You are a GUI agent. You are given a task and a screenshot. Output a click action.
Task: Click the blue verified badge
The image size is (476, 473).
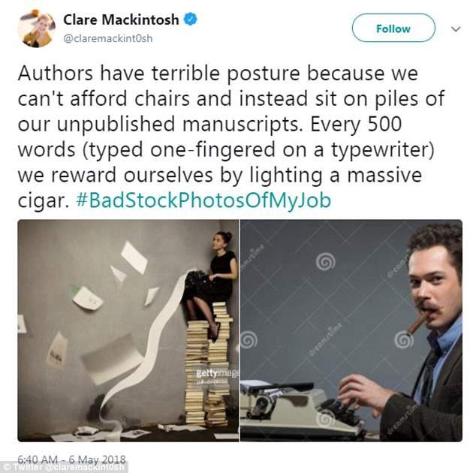pos(191,19)
